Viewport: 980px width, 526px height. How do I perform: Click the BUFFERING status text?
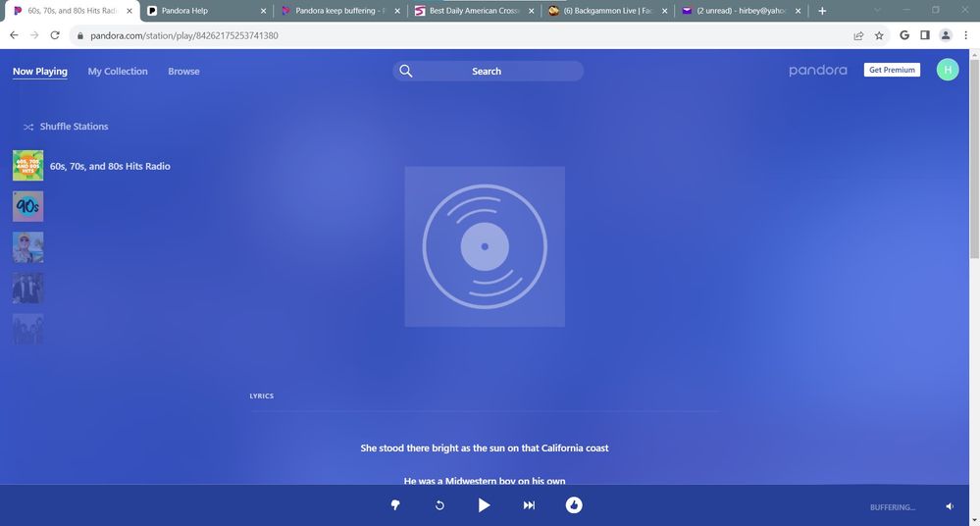click(893, 507)
